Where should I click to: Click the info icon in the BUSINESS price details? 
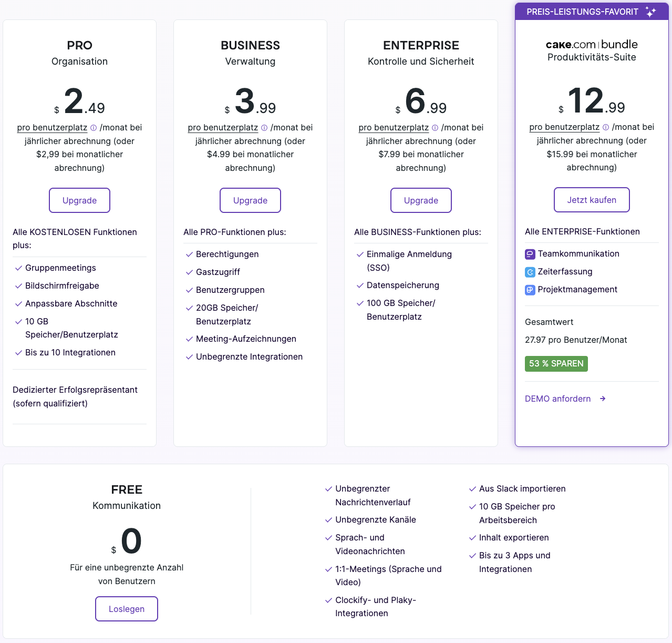coord(264,127)
